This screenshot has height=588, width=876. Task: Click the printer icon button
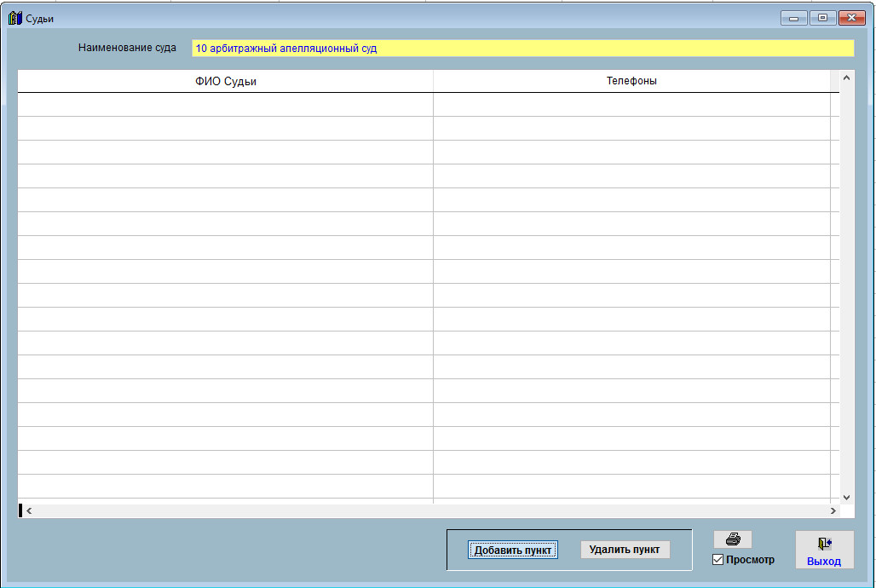pos(733,539)
